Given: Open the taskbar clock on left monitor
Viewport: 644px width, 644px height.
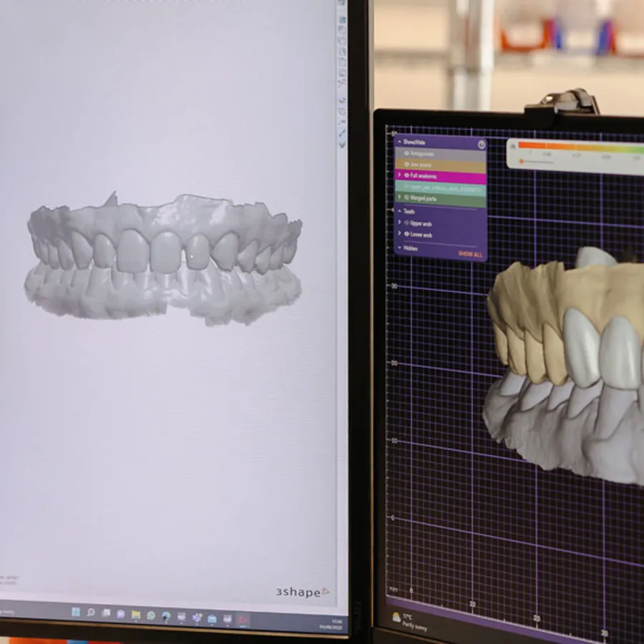Looking at the screenshot, I should tap(331, 623).
